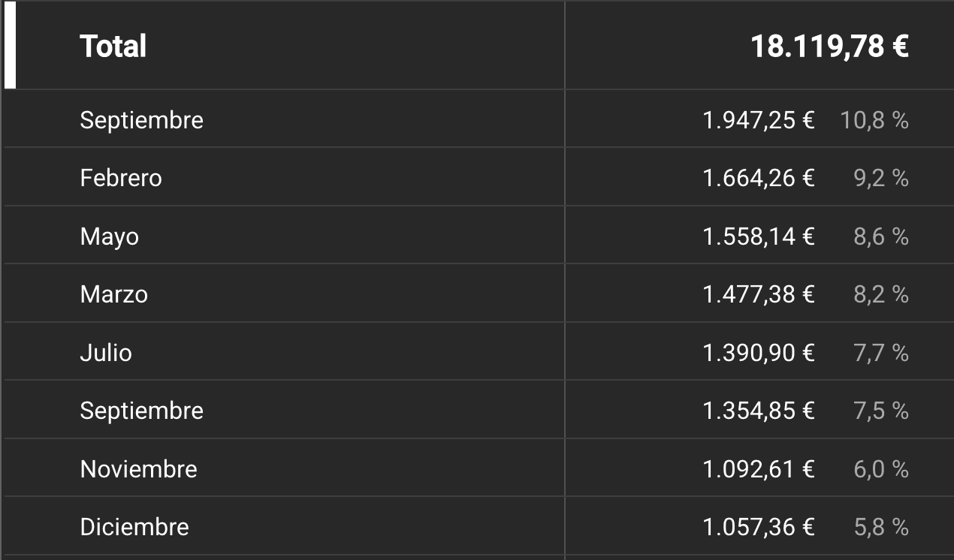Screen dimensions: 954x560
Task: Select the 1.057,36 € Diciembre amount
Action: click(758, 527)
